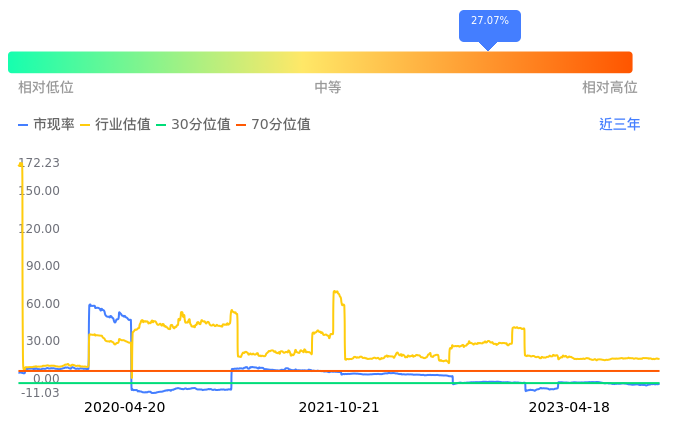Image resolution: width=686 pixels, height=442 pixels.
Task: Click the 2021-10-21 date label
Action: (x=339, y=408)
